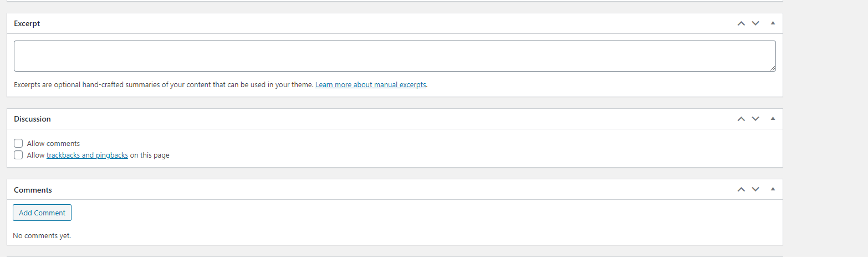Move the Excerpt panel down
Screen dimensions: 868x257
click(x=755, y=23)
